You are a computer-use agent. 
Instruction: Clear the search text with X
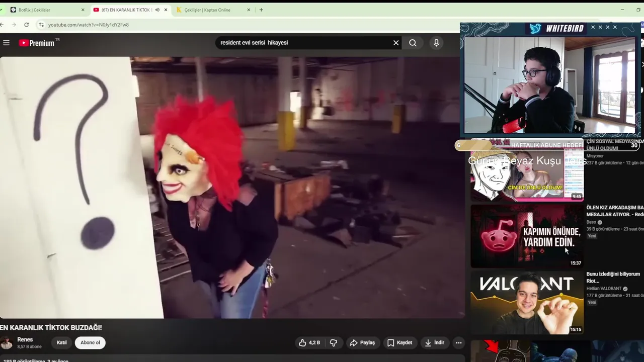point(396,43)
